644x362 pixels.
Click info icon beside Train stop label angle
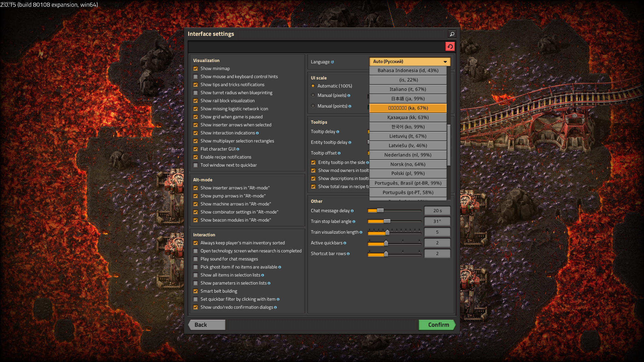354,222
